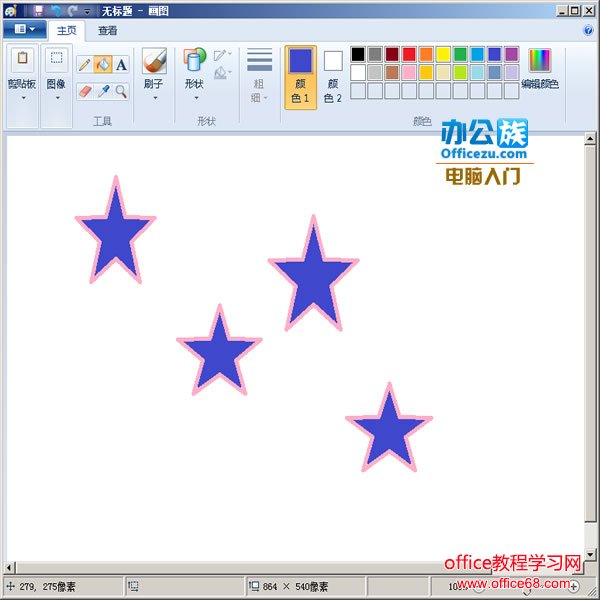Click the 编辑颜色 button label
Viewport: 600px width, 600px height.
[x=540, y=84]
